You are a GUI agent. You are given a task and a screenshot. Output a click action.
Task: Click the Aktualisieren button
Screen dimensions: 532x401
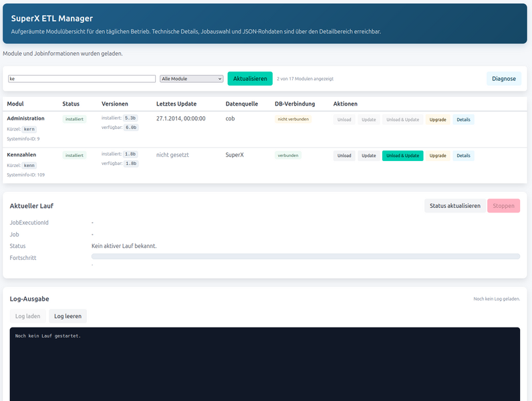tap(250, 79)
